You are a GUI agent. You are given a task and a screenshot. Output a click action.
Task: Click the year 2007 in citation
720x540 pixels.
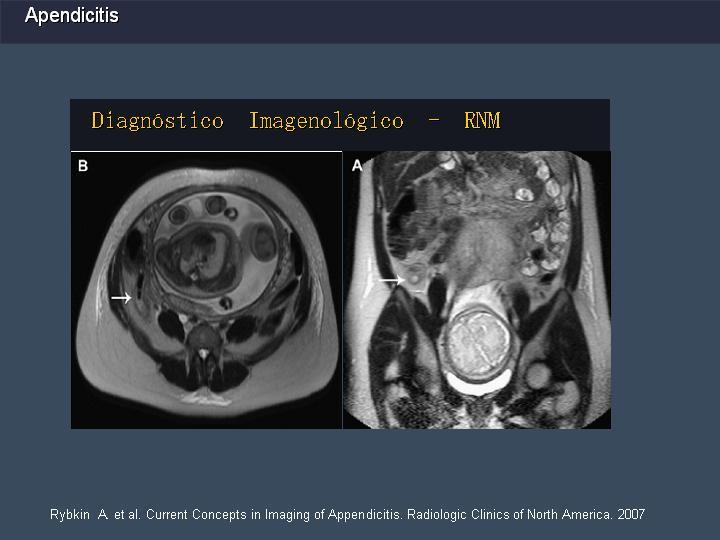click(631, 514)
